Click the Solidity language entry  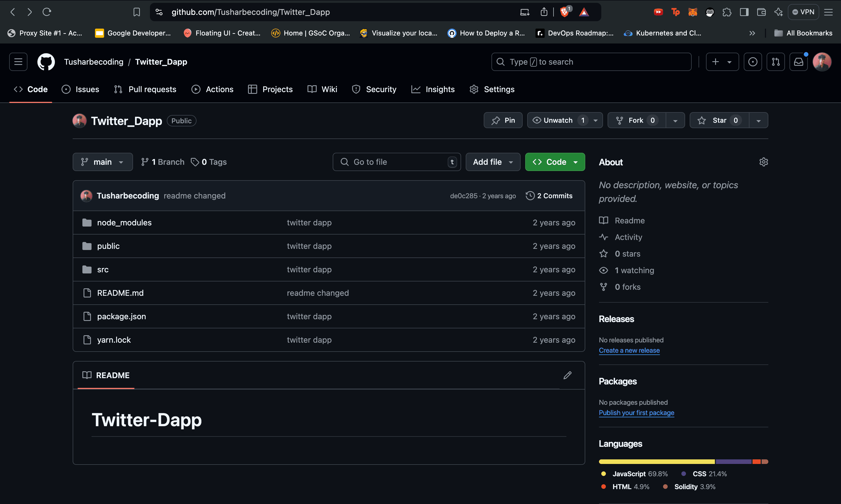tap(689, 487)
